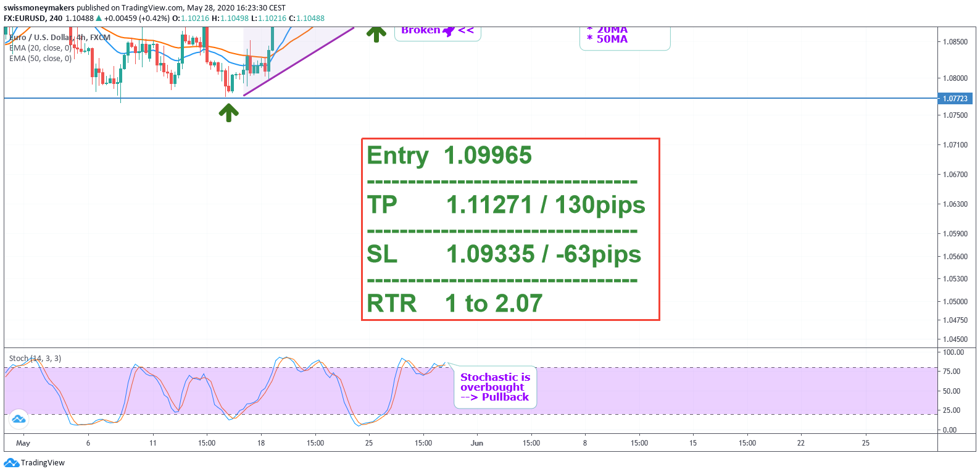The image size is (980, 474).
Task: Click the 1.05000 price axis label
Action: [955, 302]
